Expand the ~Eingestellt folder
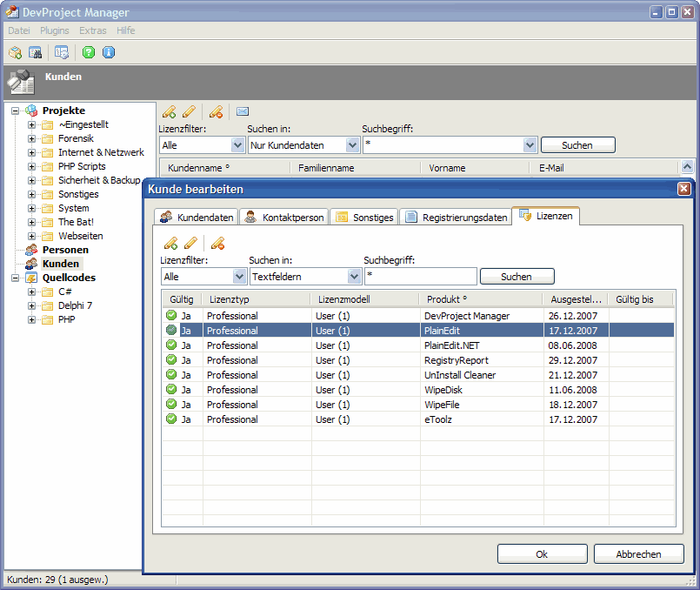Image resolution: width=700 pixels, height=590 pixels. pyautogui.click(x=31, y=124)
